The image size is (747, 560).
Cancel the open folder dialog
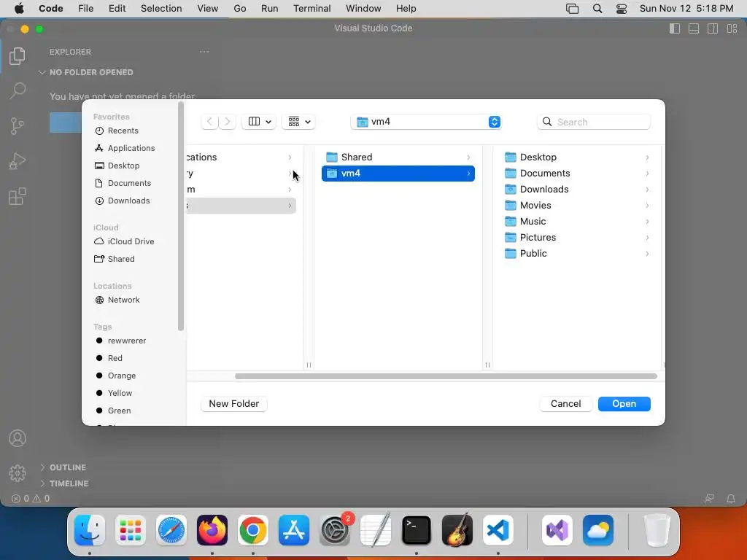565,404
